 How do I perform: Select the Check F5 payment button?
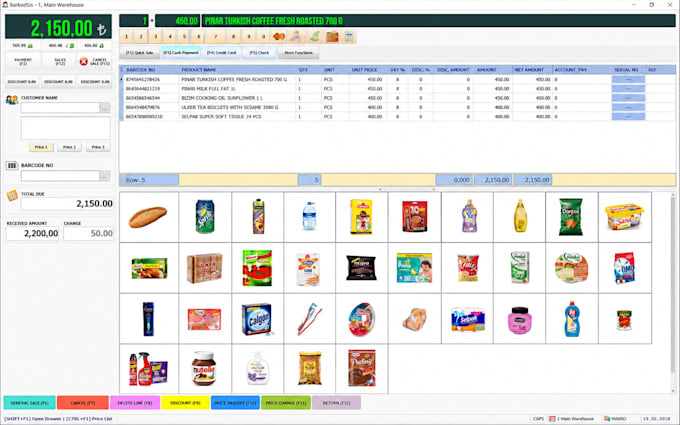(x=259, y=53)
